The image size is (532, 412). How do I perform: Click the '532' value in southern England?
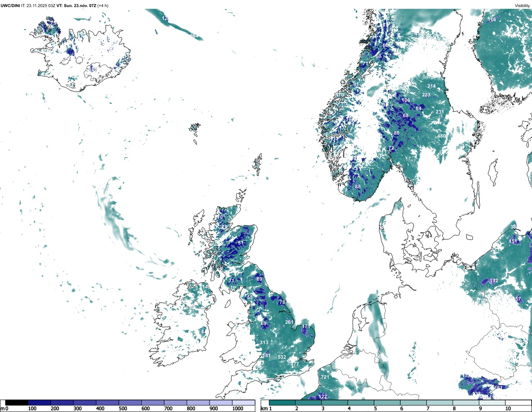[282, 357]
